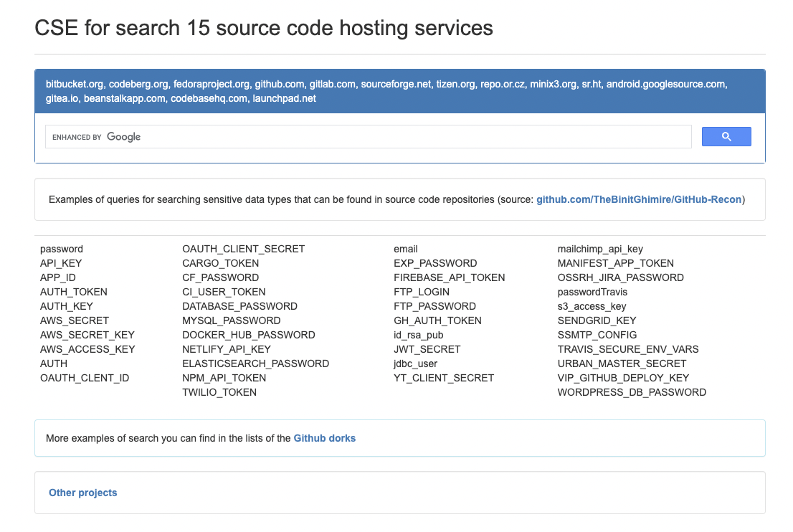Select the password example query
The height and width of the screenshot is (532, 793).
(x=61, y=249)
